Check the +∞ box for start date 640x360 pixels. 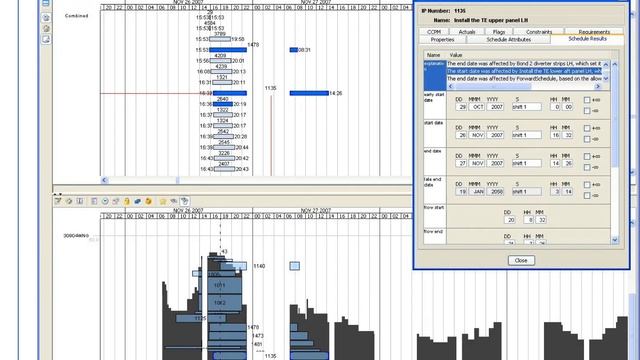(587, 128)
